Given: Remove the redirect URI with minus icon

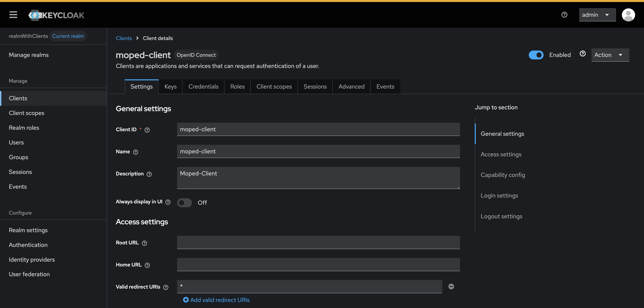Looking at the screenshot, I should pyautogui.click(x=451, y=287).
